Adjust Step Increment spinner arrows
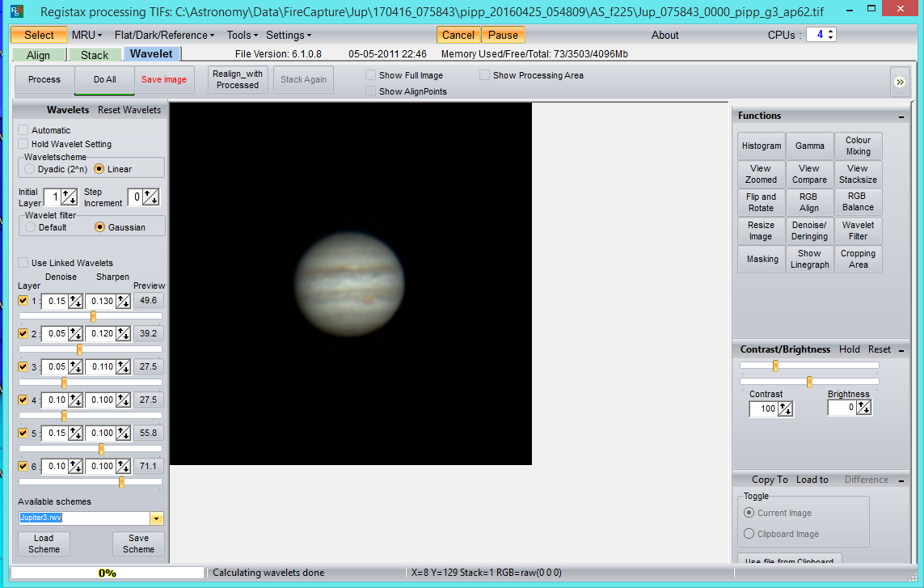This screenshot has width=924, height=588. [150, 197]
